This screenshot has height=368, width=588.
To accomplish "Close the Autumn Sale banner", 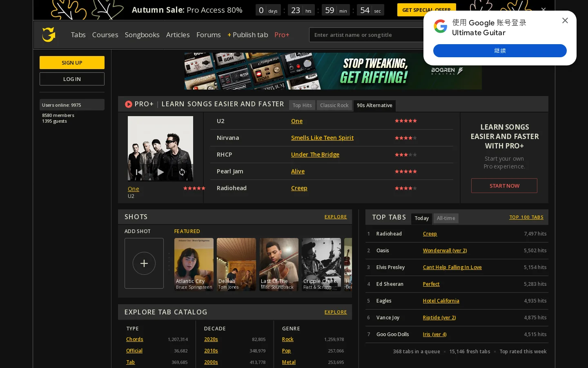I will point(543,9).
